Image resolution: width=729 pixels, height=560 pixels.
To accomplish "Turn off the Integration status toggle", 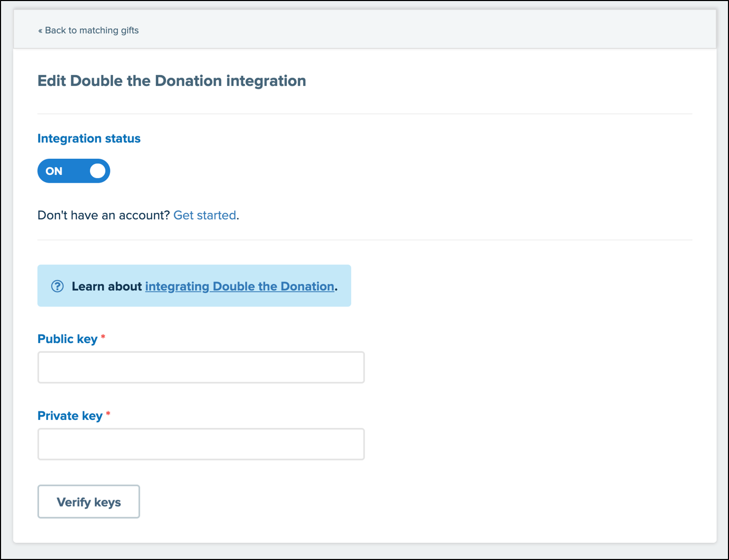I will 73,171.
